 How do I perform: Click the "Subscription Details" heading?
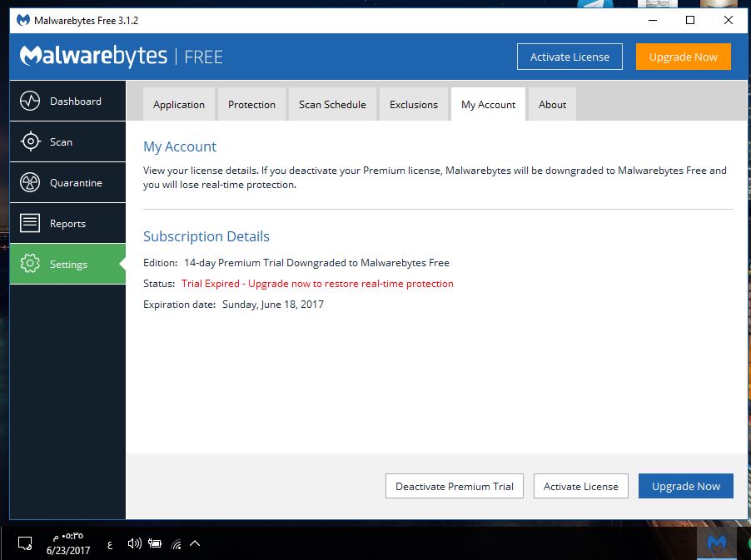coord(206,236)
